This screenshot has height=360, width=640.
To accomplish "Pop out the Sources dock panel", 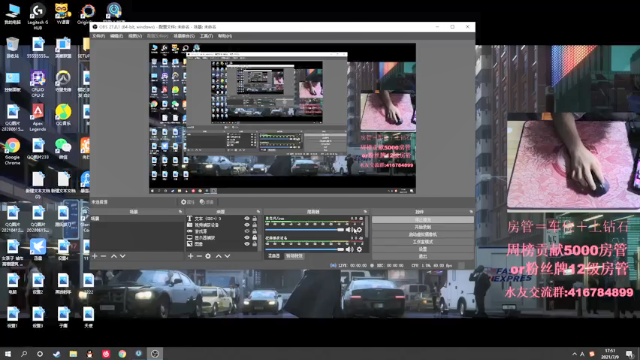I will (x=258, y=212).
